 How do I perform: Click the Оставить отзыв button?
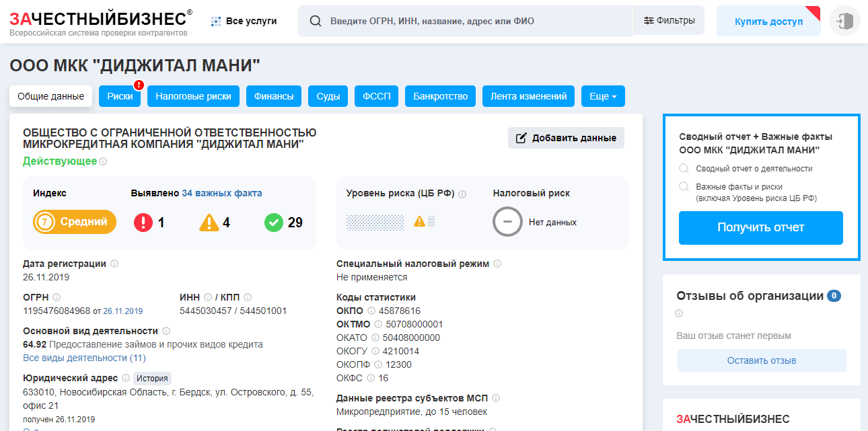click(x=761, y=360)
